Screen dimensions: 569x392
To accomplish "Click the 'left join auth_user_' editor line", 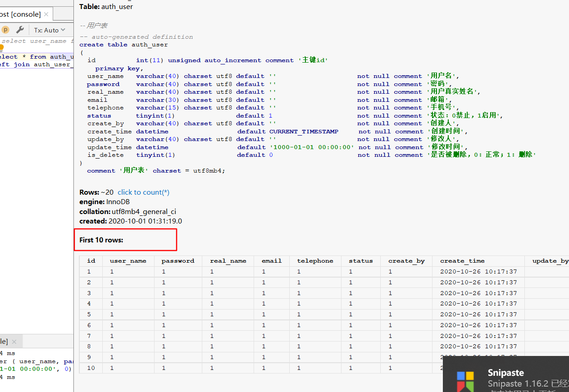I will pyautogui.click(x=36, y=64).
